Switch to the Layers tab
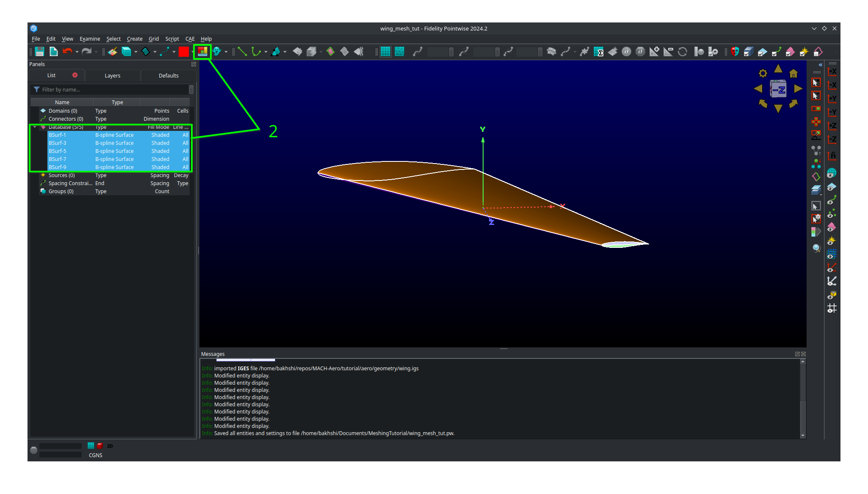Screen dimensions: 868x494 [113, 75]
